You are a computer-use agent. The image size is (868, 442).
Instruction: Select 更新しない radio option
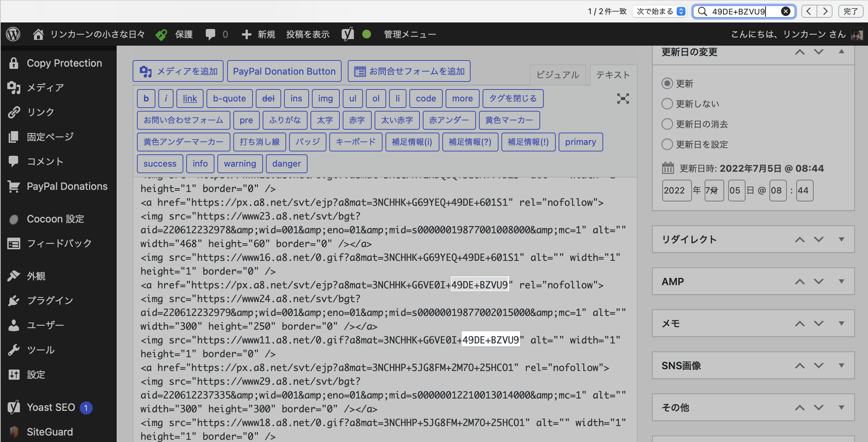pyautogui.click(x=667, y=104)
